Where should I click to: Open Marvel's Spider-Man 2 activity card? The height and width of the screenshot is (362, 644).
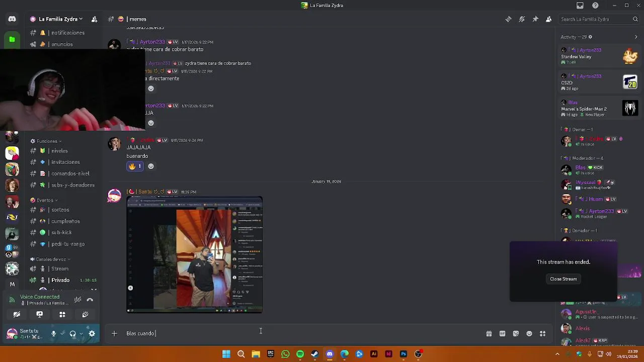coord(600,109)
